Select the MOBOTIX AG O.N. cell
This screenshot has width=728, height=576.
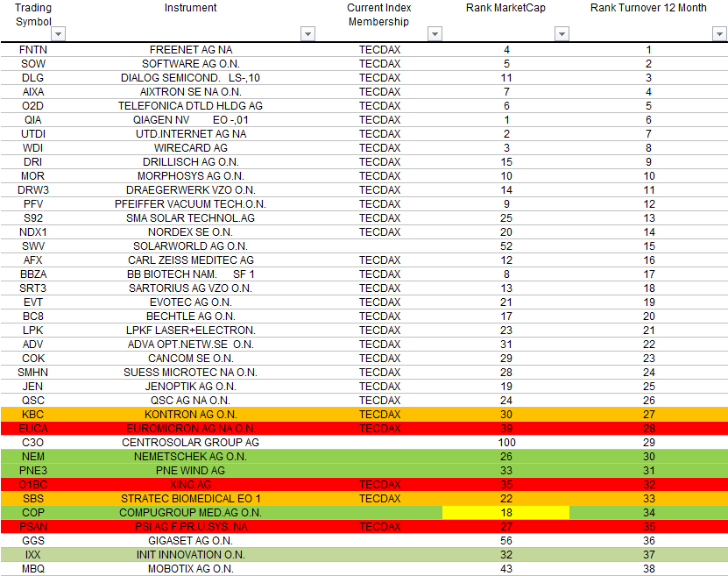pyautogui.click(x=191, y=569)
